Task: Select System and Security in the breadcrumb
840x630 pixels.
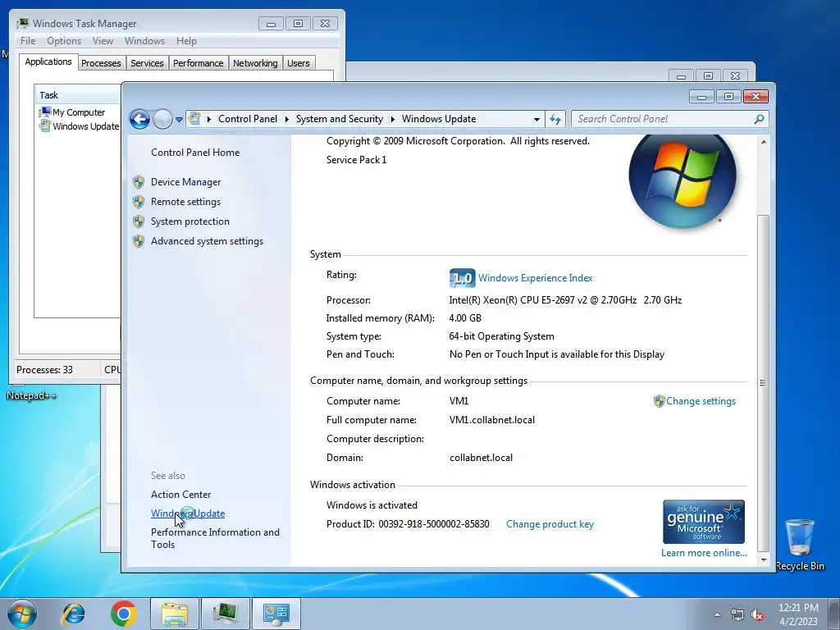Action: point(340,119)
